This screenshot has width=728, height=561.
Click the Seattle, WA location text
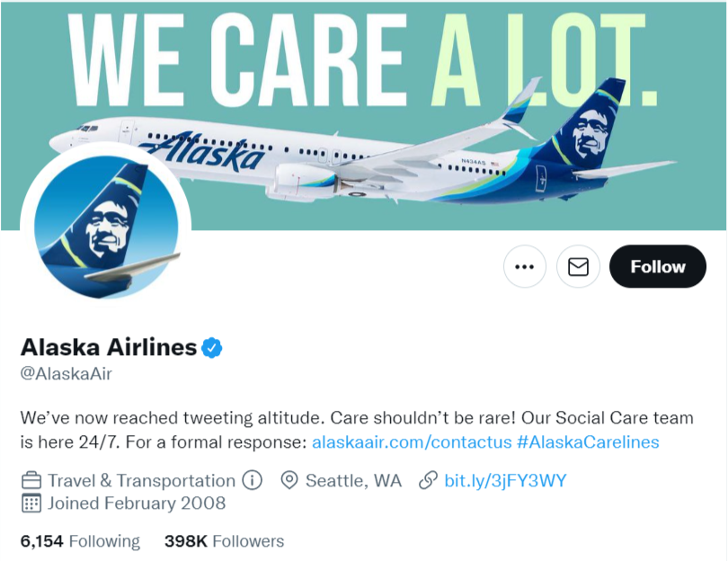353,480
